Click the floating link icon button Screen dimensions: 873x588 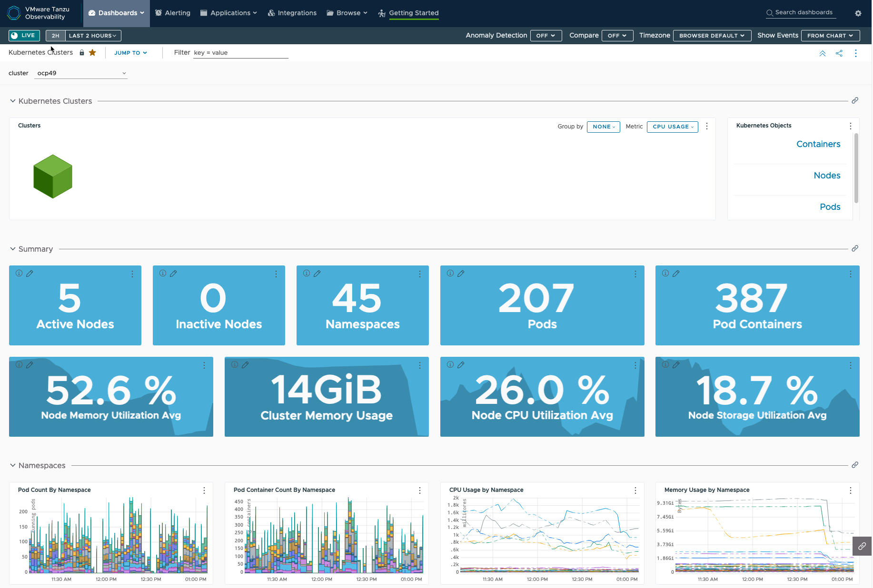[862, 546]
